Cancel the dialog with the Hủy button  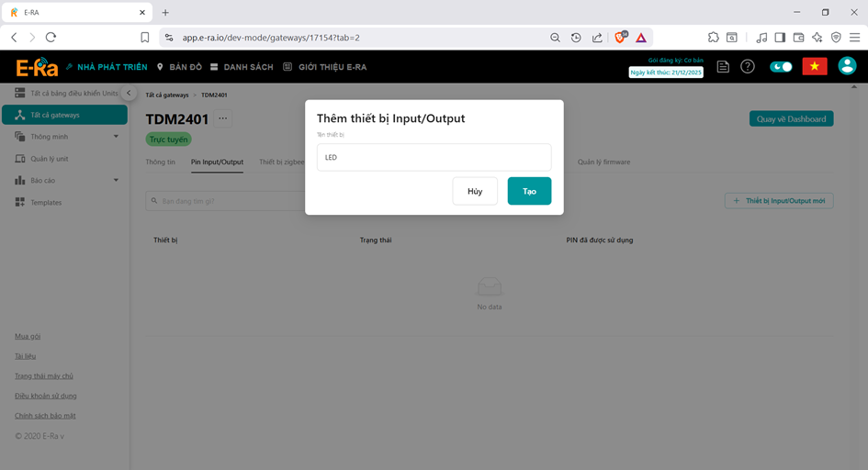(x=475, y=191)
